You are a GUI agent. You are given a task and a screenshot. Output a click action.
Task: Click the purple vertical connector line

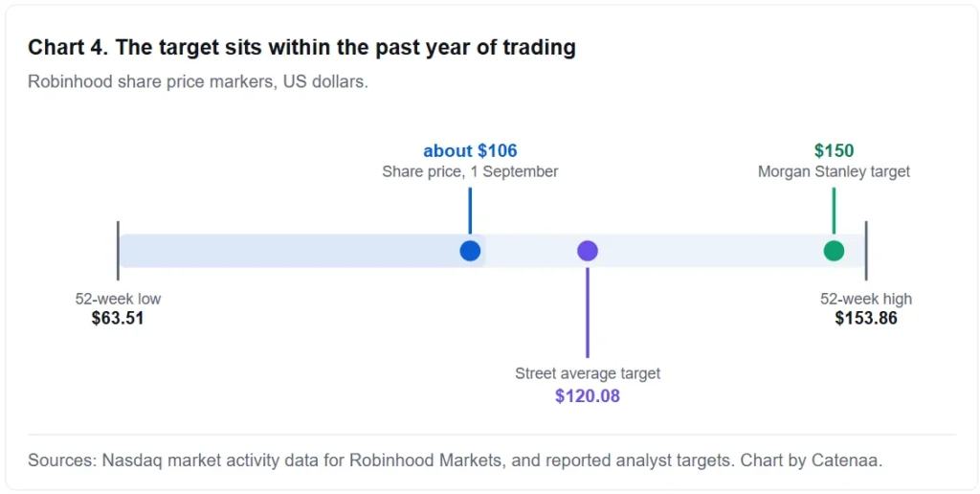[x=588, y=313]
